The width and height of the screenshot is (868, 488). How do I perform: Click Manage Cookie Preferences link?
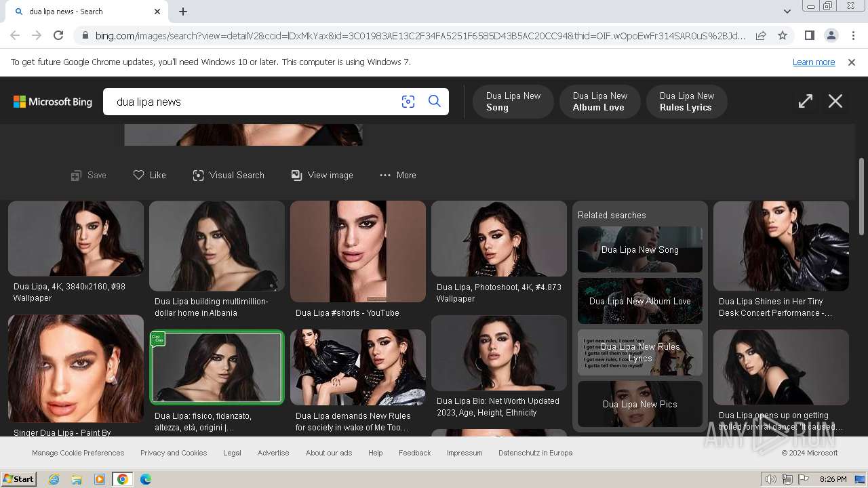(x=78, y=453)
